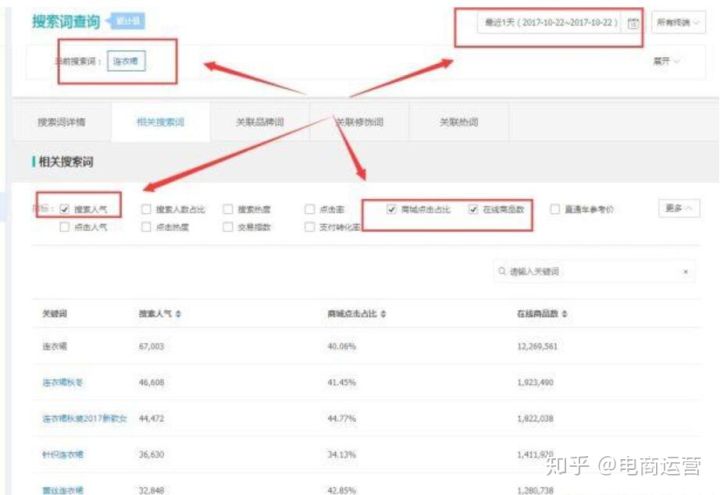This screenshot has width=720, height=495.
Task: Open the 连衣裙秋装2017新款女 keyword link
Action: [x=84, y=419]
